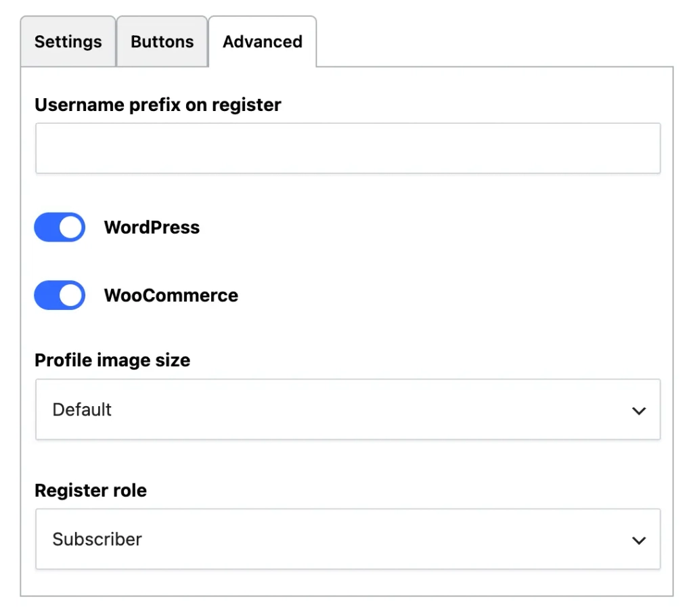
Task: Click the Register role label
Action: click(91, 490)
